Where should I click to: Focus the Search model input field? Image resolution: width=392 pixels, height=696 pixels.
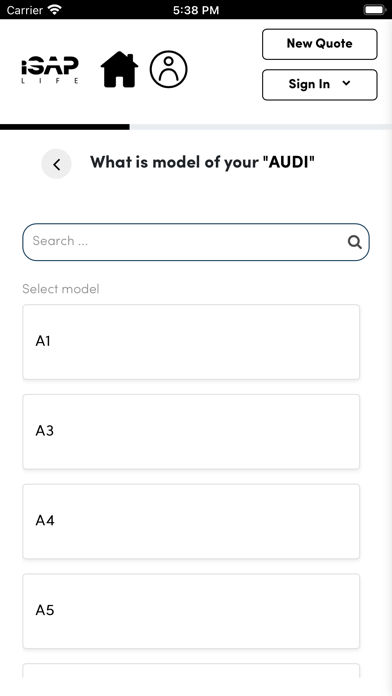pyautogui.click(x=196, y=242)
